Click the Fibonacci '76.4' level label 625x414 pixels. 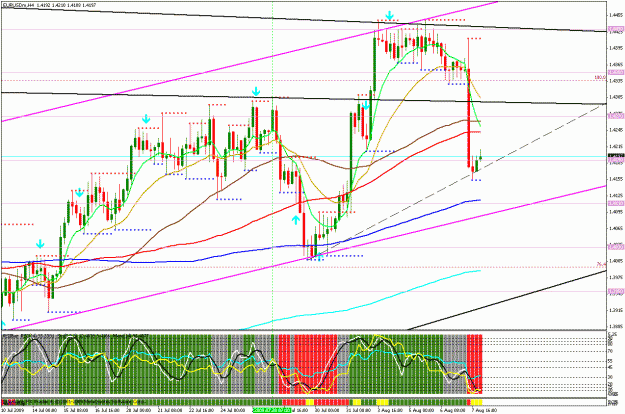click(601, 264)
